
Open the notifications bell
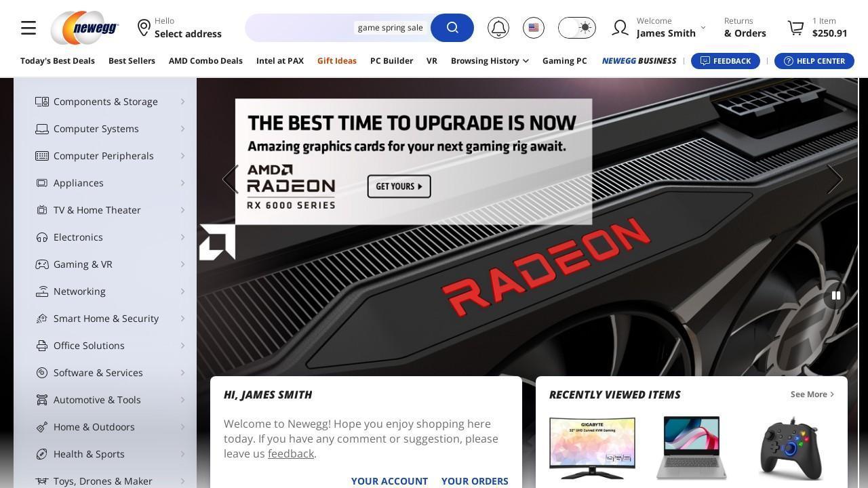[x=498, y=28]
